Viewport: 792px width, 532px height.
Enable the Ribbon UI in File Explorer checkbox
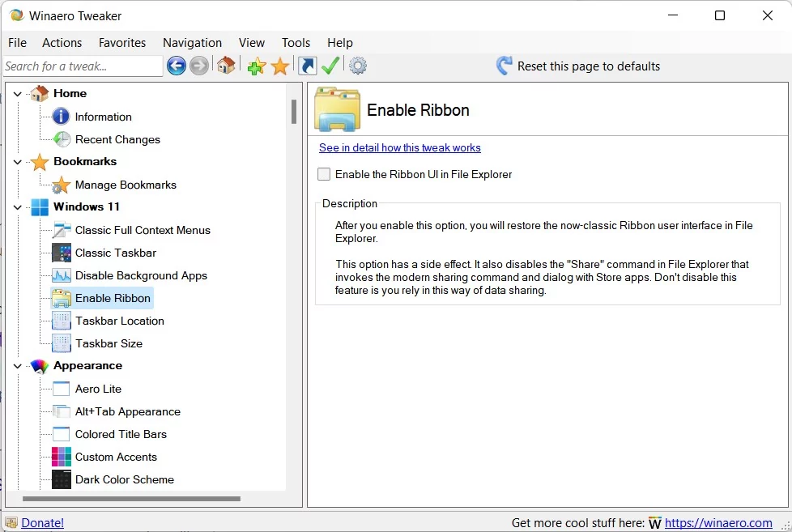coord(324,174)
